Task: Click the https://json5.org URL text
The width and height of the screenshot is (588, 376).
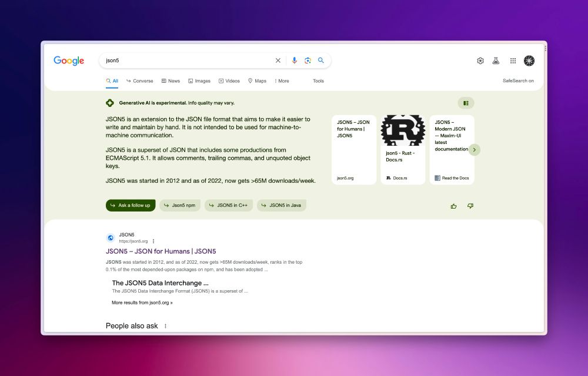Action: coord(133,241)
